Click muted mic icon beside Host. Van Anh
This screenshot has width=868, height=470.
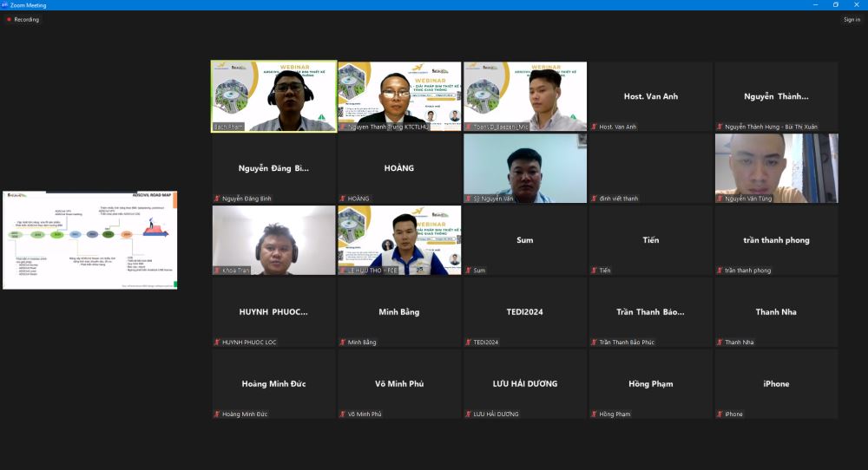[594, 127]
